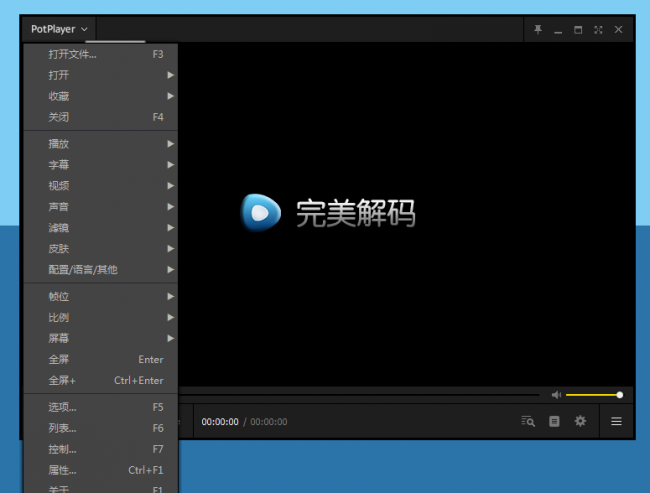Open the settings gear icon
Image resolution: width=650 pixels, height=493 pixels.
pyautogui.click(x=580, y=421)
